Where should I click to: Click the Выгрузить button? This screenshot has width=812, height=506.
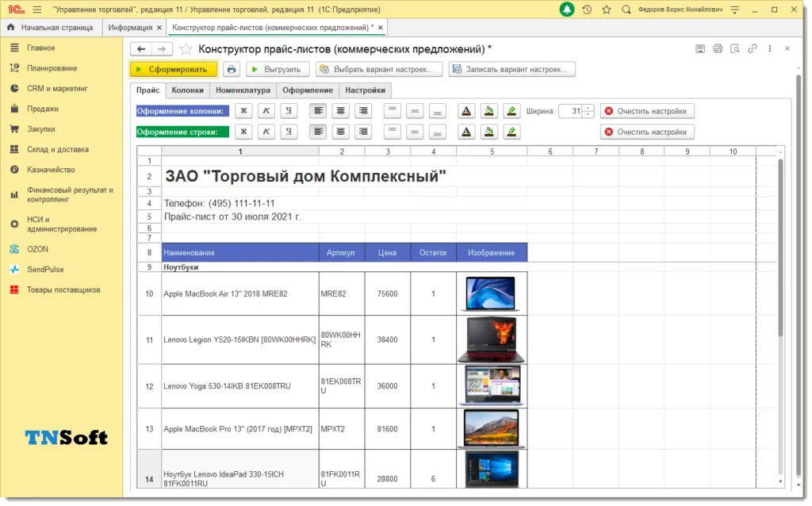pyautogui.click(x=278, y=69)
